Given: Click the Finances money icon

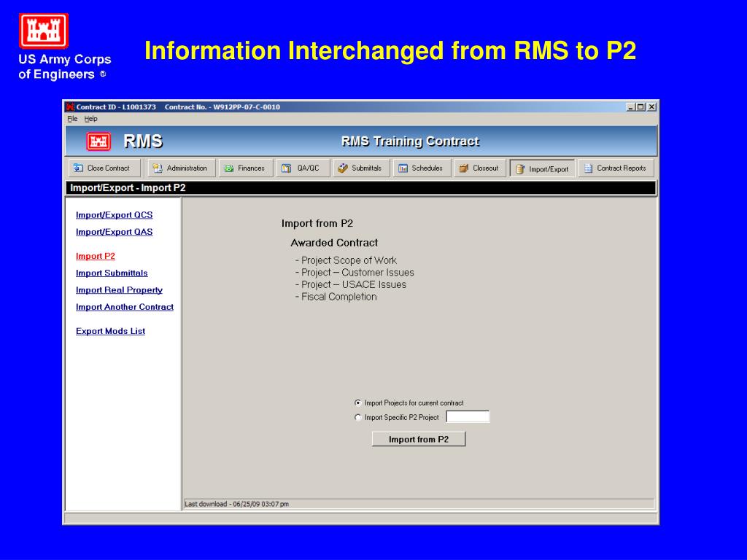Looking at the screenshot, I should [x=228, y=168].
